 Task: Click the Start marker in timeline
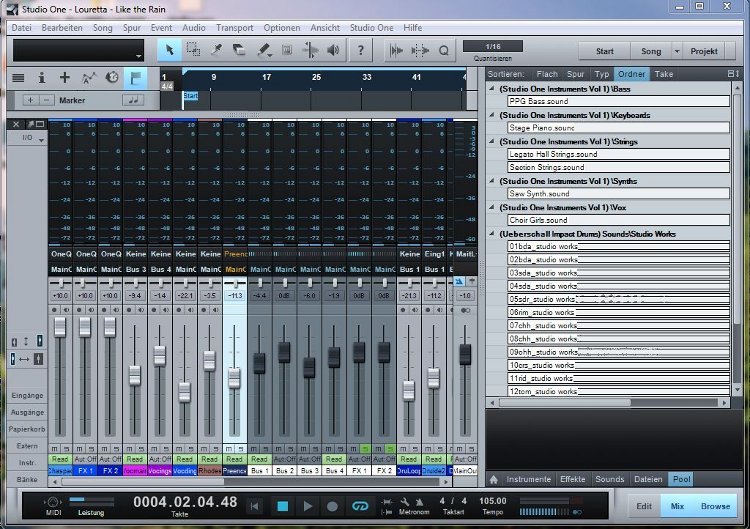[190, 96]
